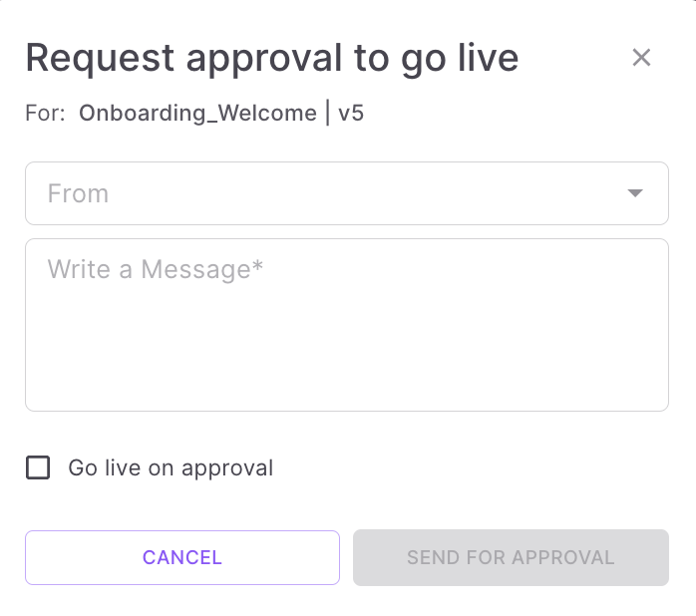Click inside the message text area
The width and height of the screenshot is (696, 616).
346,324
